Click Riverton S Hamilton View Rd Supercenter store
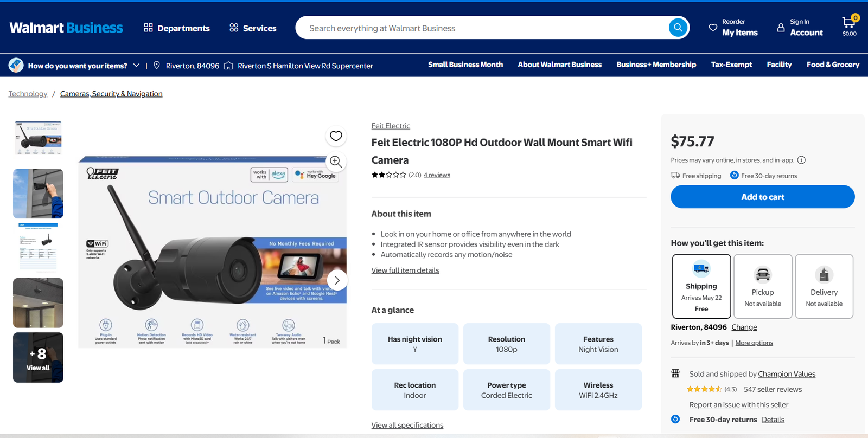868x438 pixels. point(299,66)
